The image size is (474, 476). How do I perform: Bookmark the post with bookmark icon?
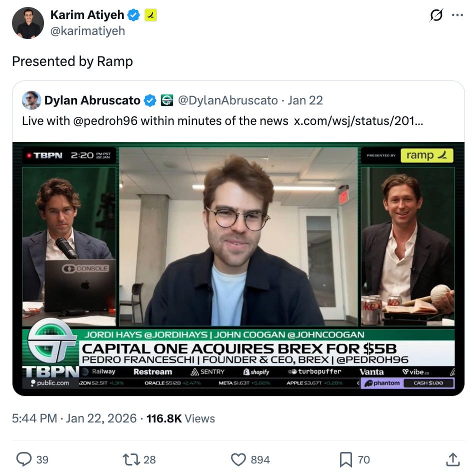point(346,459)
